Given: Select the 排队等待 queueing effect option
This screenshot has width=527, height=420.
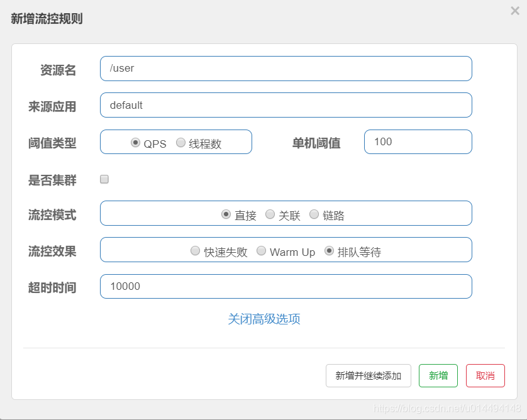Looking at the screenshot, I should tap(328, 250).
